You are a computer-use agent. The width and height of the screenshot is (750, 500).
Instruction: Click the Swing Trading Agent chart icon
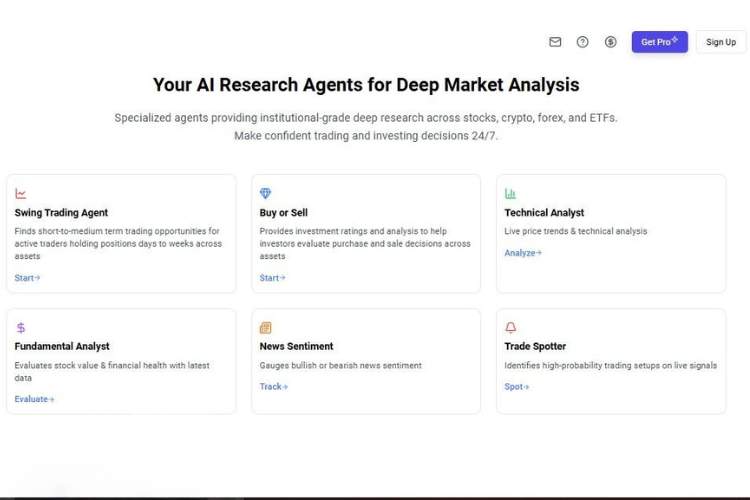pos(21,194)
